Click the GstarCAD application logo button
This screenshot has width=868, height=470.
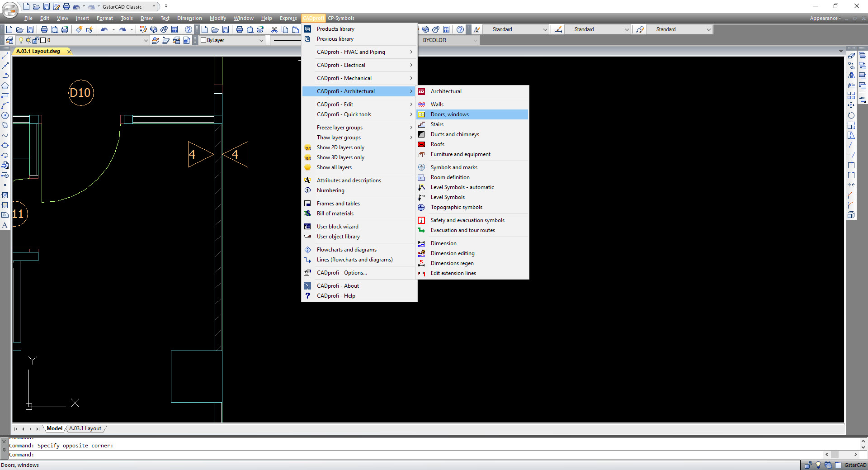click(x=10, y=9)
